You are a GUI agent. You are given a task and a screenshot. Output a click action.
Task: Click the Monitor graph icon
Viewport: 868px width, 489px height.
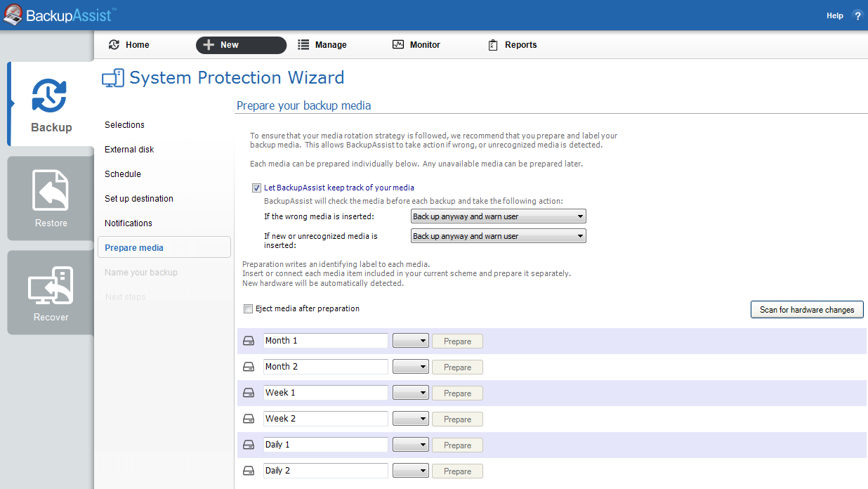click(398, 45)
